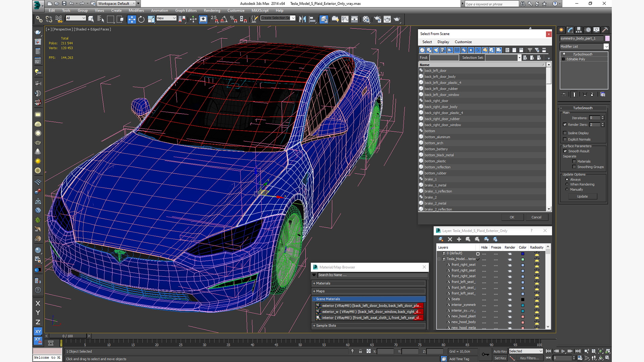Click the Set Key button
Viewport: 644px width, 362px height.
click(x=500, y=358)
